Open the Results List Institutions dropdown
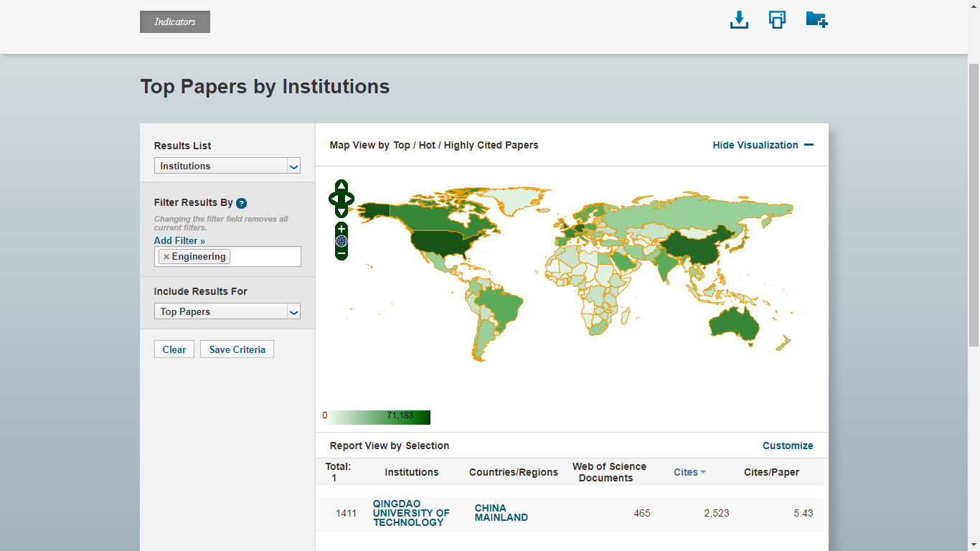The image size is (980, 551). pos(227,166)
